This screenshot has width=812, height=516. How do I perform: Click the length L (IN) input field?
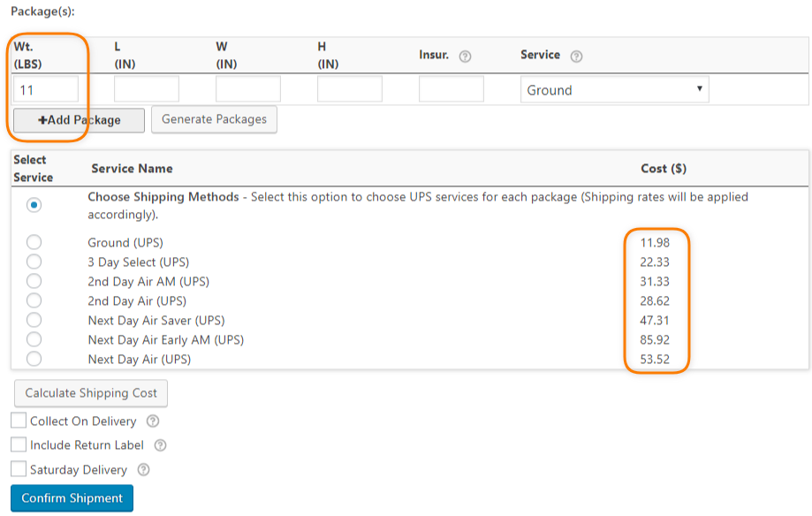coord(147,89)
